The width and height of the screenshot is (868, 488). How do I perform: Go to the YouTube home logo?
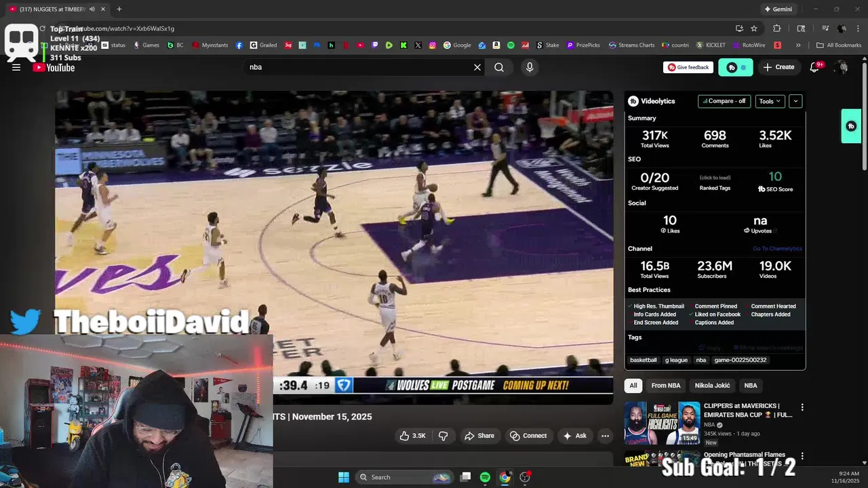click(54, 67)
